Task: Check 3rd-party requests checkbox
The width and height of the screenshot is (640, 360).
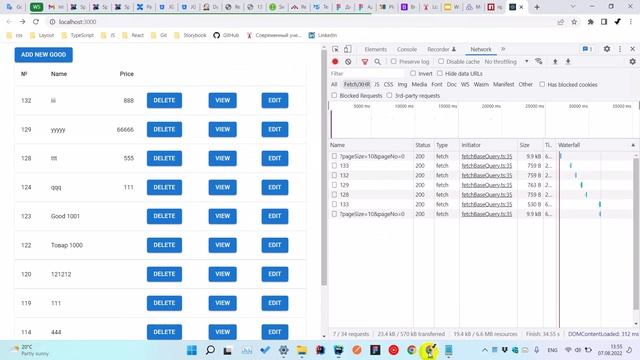Action: point(389,96)
